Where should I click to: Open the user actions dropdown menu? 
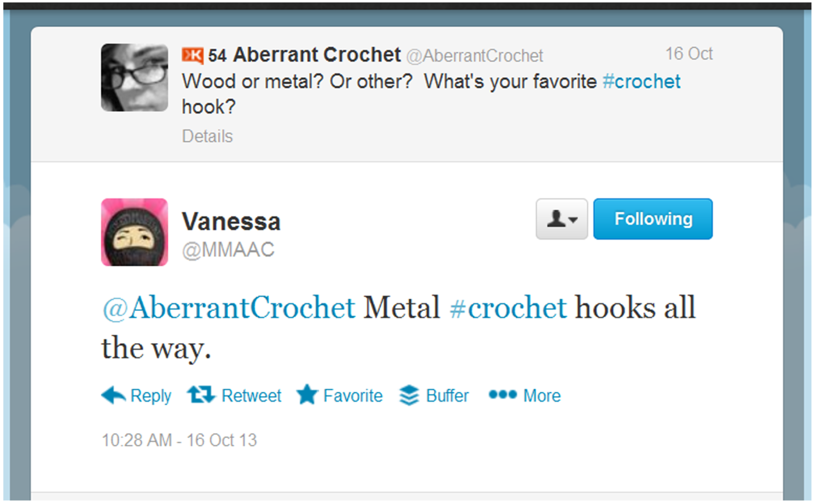click(x=562, y=219)
